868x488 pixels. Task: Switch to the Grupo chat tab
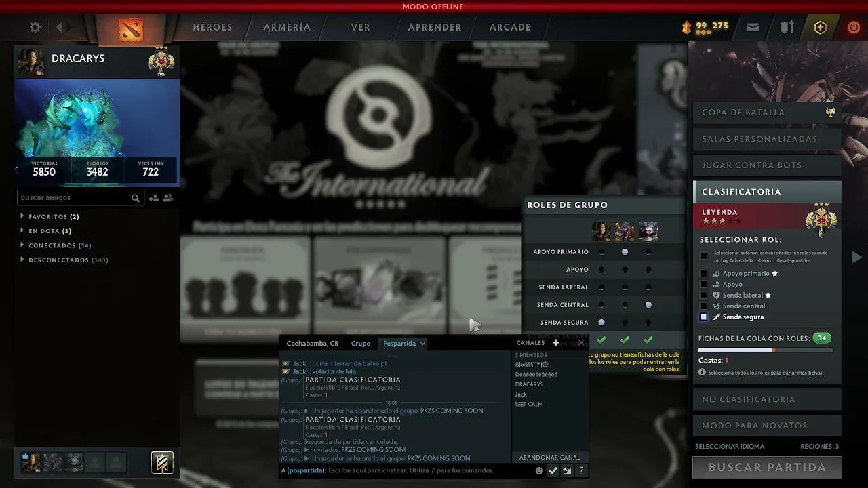point(361,344)
